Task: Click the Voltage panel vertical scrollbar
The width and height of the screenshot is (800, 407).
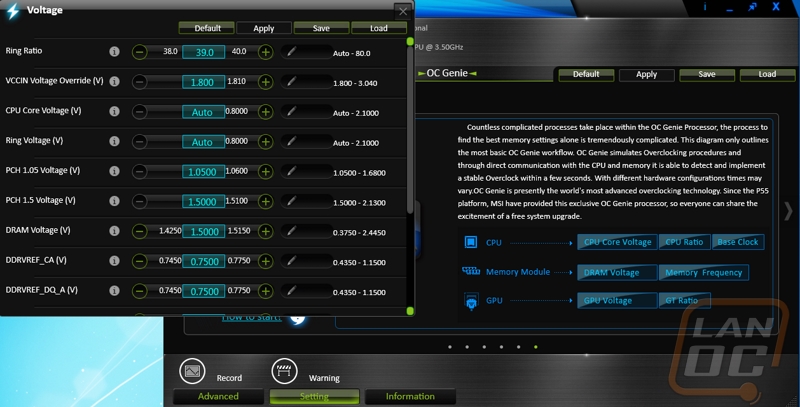Action: 410,175
